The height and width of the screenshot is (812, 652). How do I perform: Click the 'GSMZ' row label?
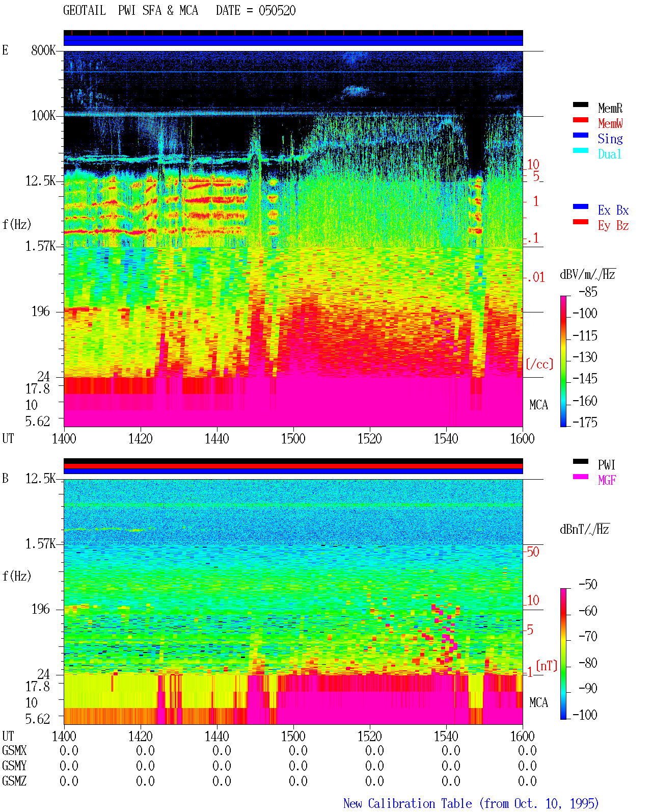click(14, 781)
